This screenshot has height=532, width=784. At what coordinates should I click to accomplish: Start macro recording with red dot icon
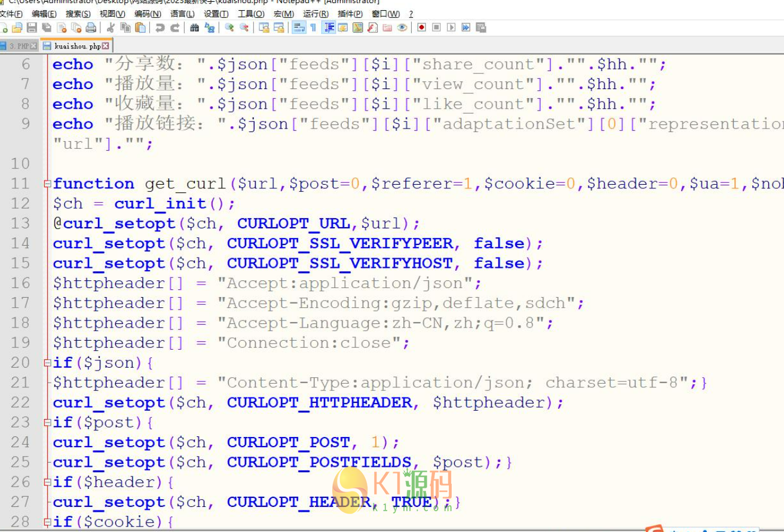421,27
